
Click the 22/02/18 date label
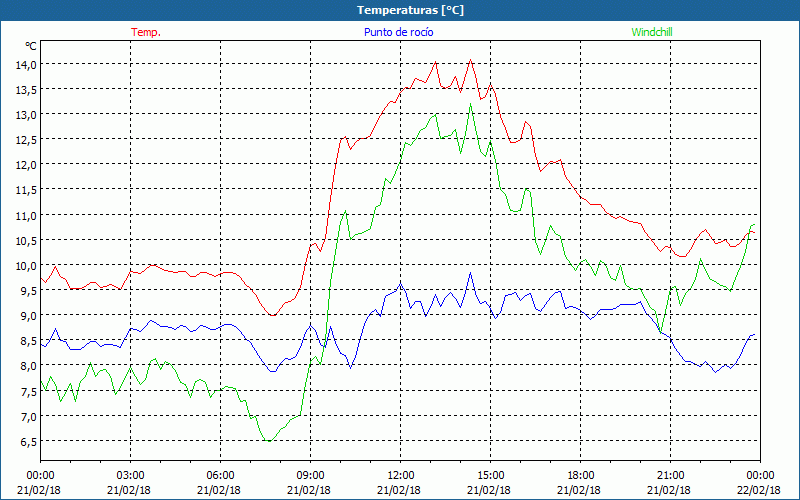coord(759,490)
